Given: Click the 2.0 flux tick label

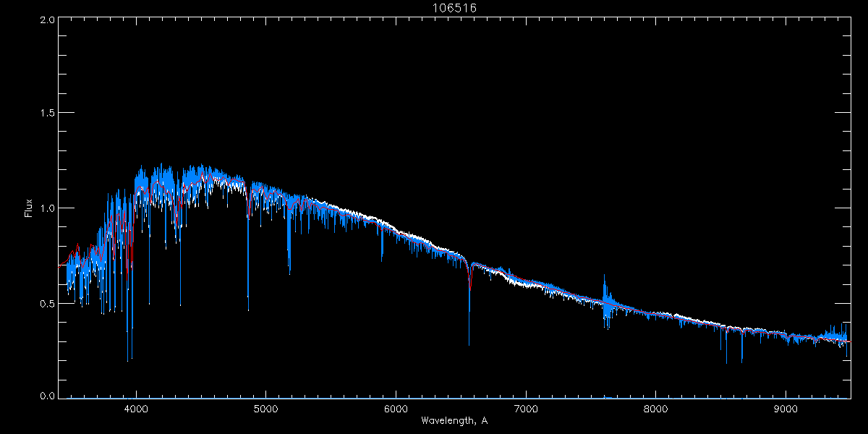Looking at the screenshot, I should coord(48,20).
